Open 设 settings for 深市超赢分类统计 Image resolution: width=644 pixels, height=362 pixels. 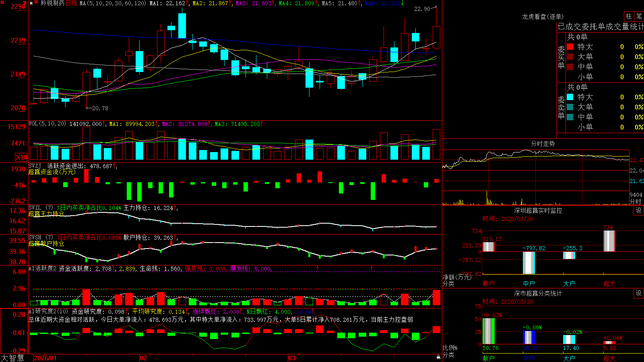click(x=639, y=293)
